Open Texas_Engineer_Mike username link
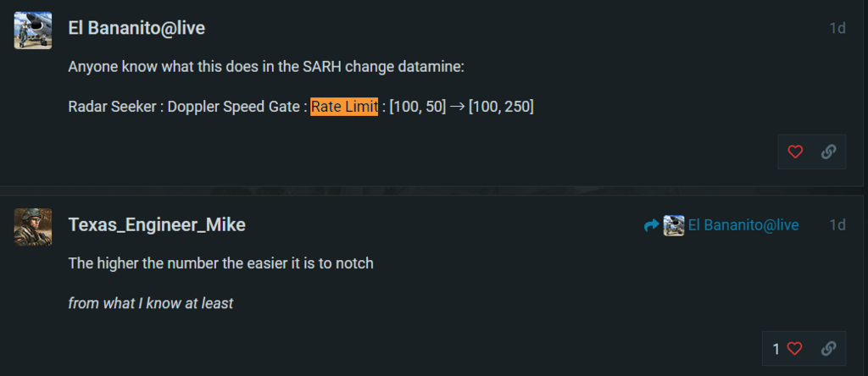Image resolution: width=868 pixels, height=376 pixels. pos(157,224)
